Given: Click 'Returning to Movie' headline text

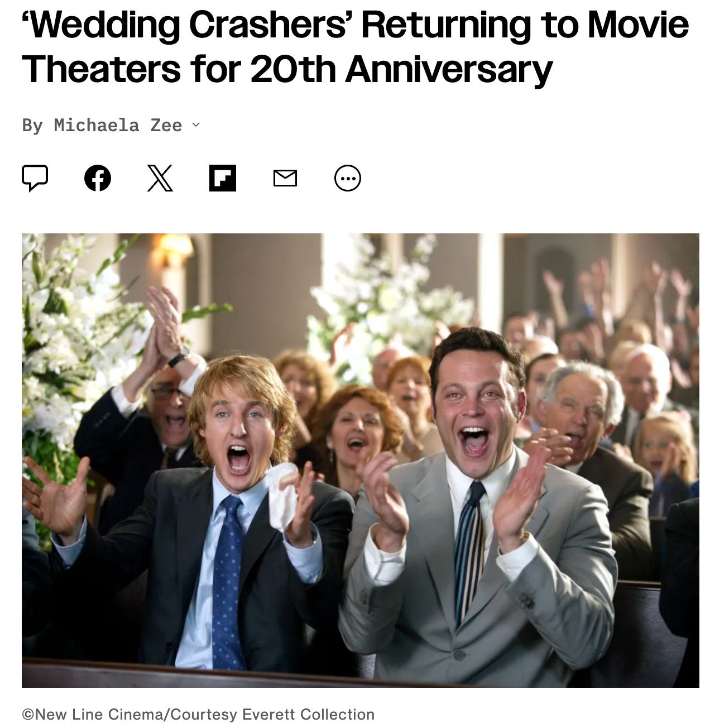Looking at the screenshot, I should 525,25.
